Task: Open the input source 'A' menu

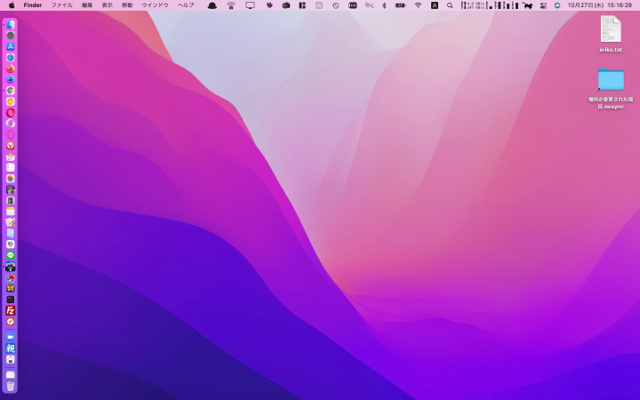Action: coord(434,5)
